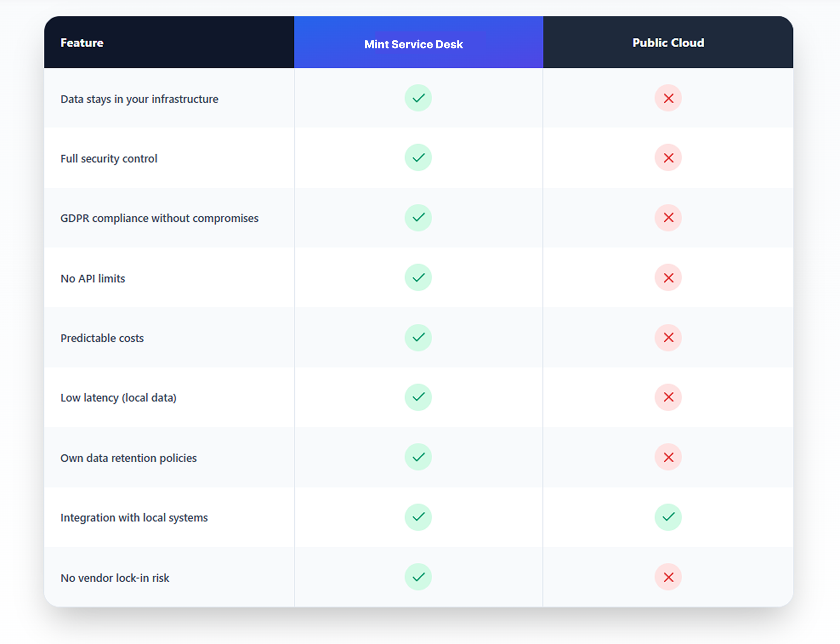This screenshot has width=840, height=644.
Task: Click Public Cloud cross for Full security control
Action: coord(668,158)
